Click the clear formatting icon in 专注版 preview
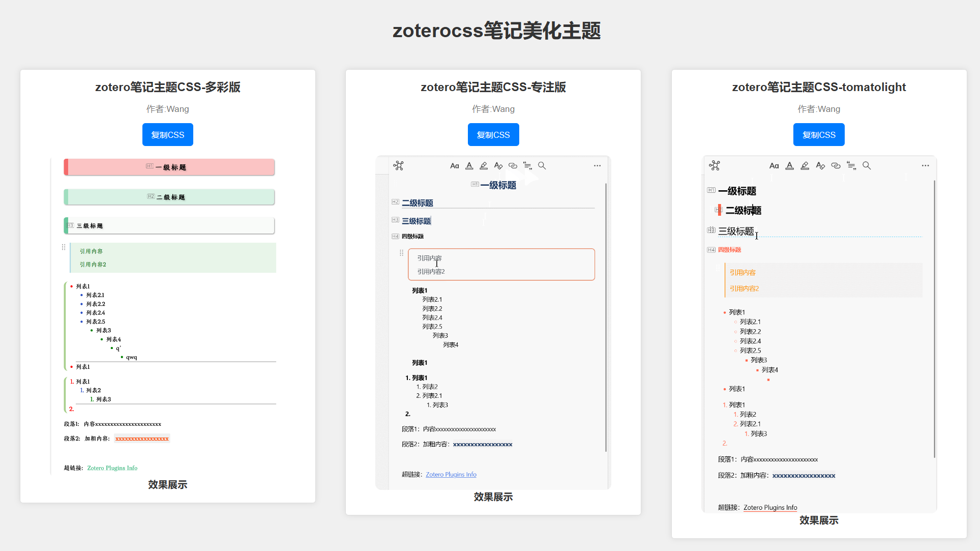The width and height of the screenshot is (980, 551). pos(498,166)
